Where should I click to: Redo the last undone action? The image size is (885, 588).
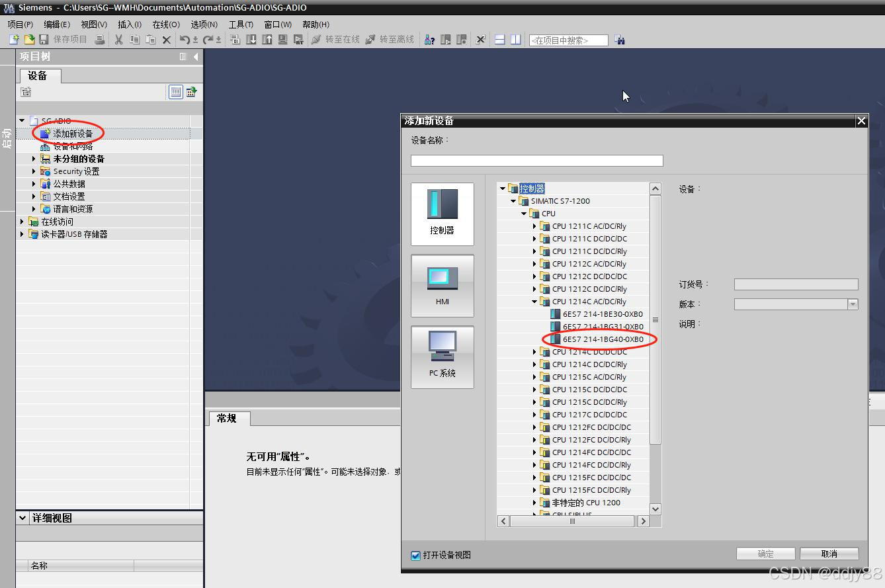click(208, 40)
